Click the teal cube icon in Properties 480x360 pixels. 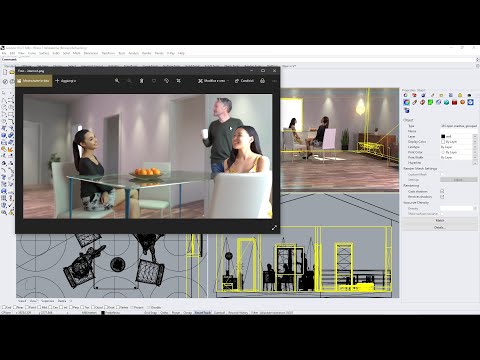coord(446,102)
